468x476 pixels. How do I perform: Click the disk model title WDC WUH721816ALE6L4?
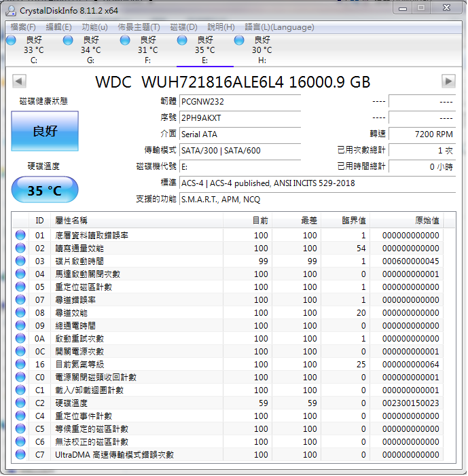(190, 82)
